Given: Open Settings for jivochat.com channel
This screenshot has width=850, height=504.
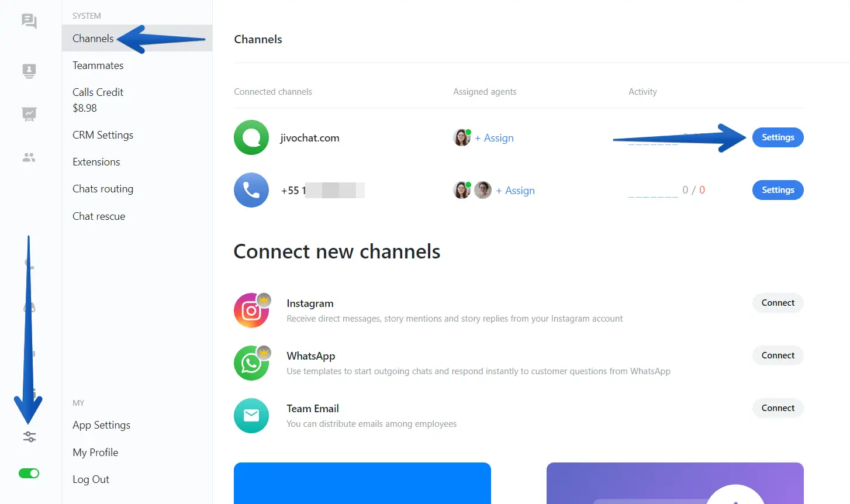Looking at the screenshot, I should [778, 137].
